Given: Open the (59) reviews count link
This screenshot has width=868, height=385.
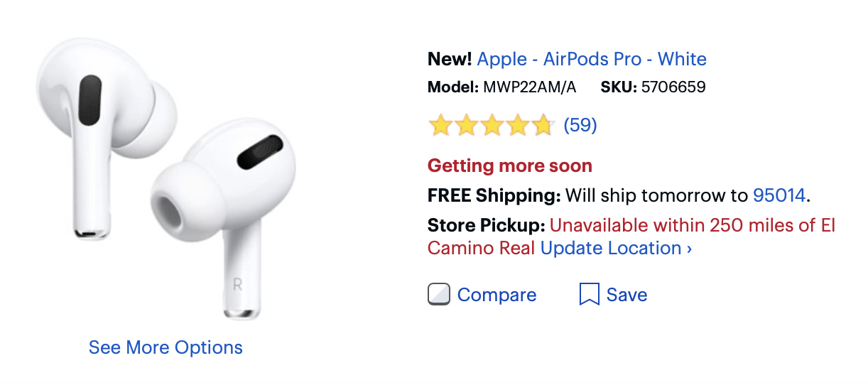Looking at the screenshot, I should click(580, 126).
